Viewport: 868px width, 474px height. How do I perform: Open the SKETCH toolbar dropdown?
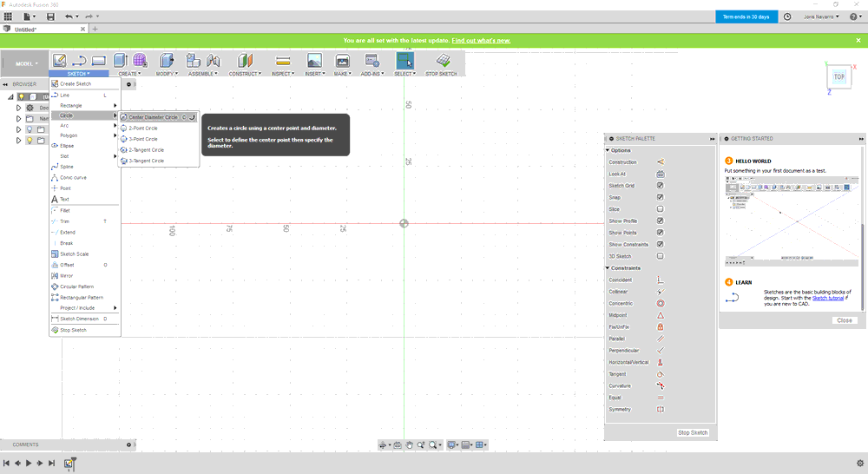pos(78,74)
